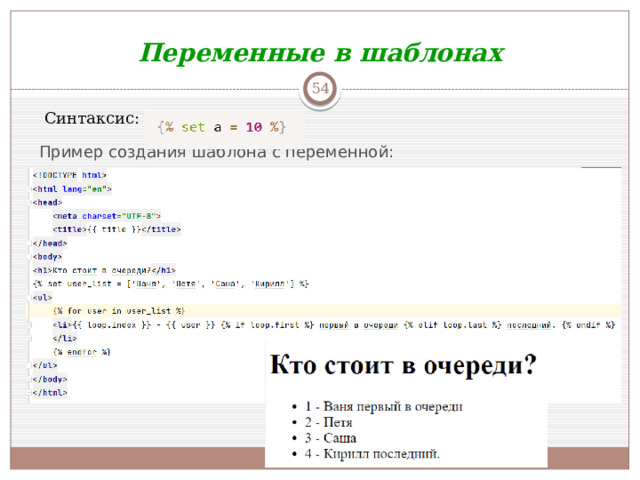Click the "Синтаксис:" label
This screenshot has height=480, width=640.
coord(91,118)
